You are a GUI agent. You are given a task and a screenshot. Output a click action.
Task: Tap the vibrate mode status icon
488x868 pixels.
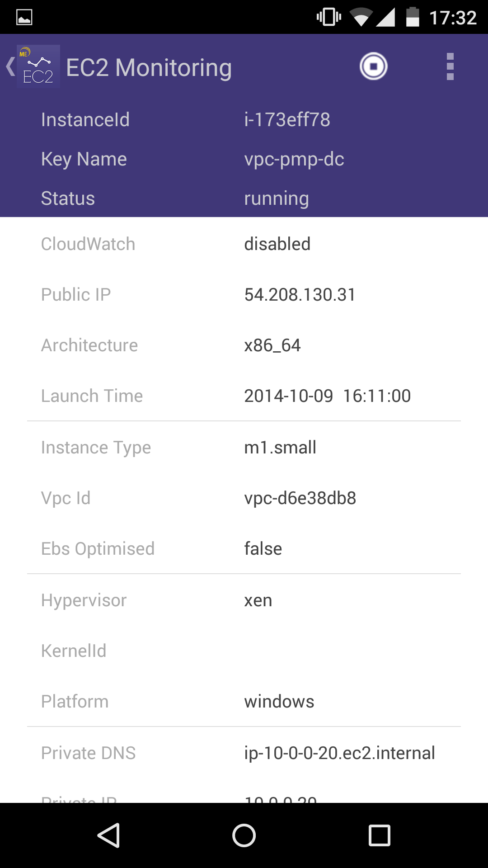click(328, 17)
